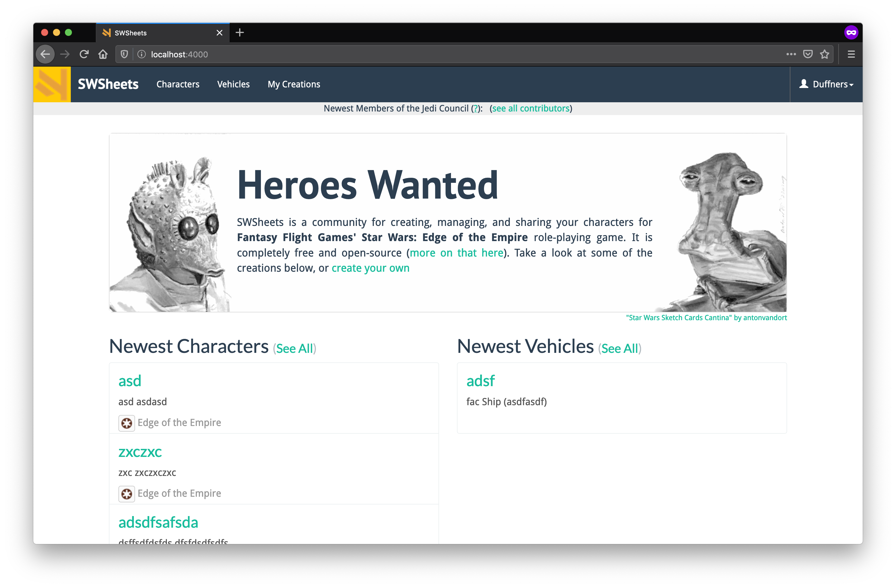The image size is (896, 588).
Task: Open the ellipsis page actions menu
Action: [x=791, y=54]
